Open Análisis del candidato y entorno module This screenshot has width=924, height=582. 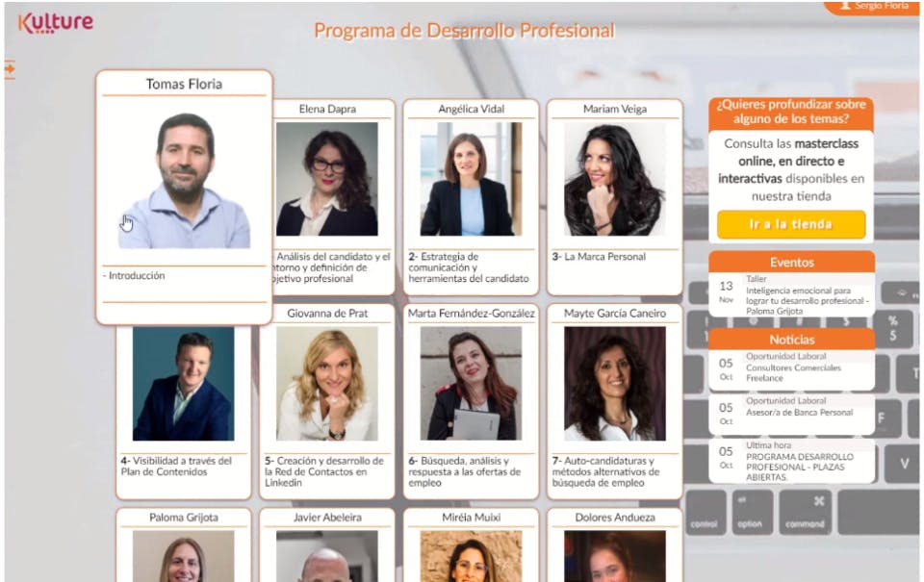(331, 267)
